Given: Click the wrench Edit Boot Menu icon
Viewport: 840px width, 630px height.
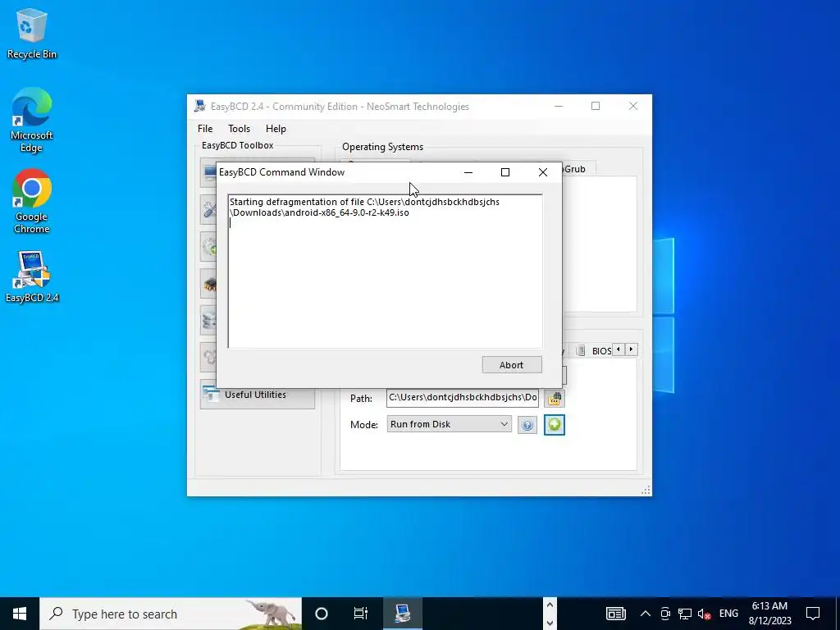Looking at the screenshot, I should (209, 209).
